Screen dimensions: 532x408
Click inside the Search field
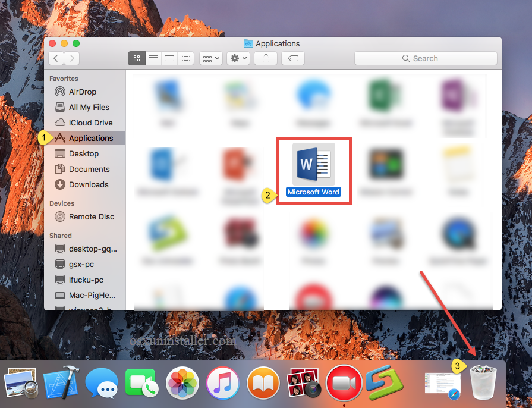[426, 58]
